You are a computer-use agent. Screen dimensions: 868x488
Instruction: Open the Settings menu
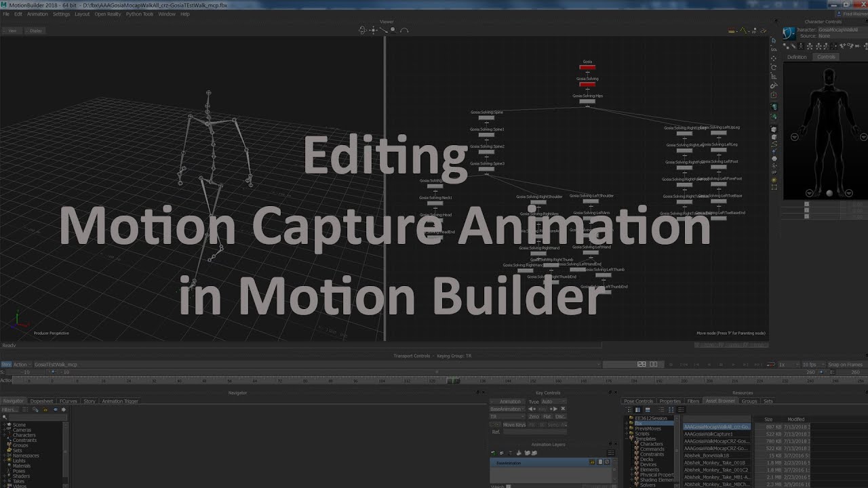[61, 14]
